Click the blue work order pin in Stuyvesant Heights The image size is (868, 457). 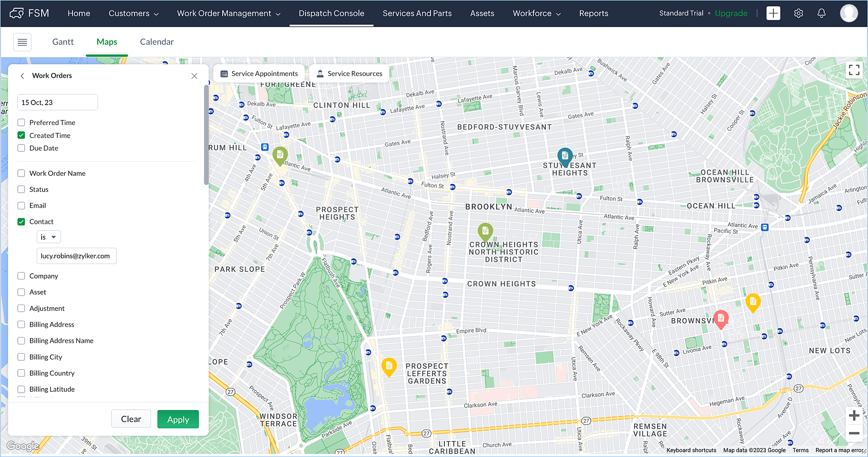(x=565, y=157)
